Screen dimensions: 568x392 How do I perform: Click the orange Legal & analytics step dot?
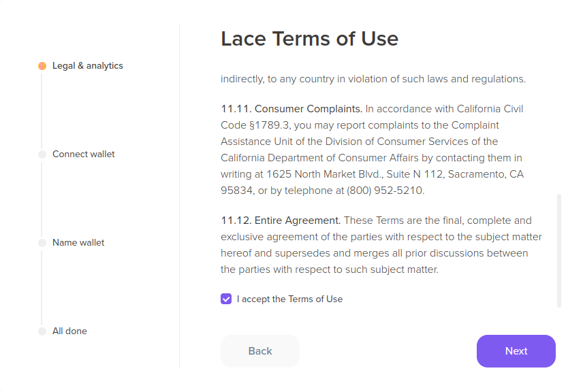(42, 66)
